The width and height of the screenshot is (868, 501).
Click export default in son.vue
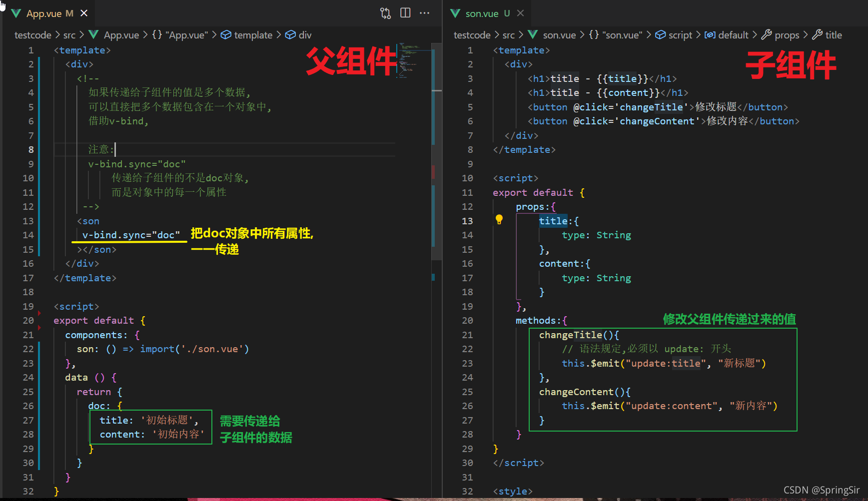click(533, 192)
